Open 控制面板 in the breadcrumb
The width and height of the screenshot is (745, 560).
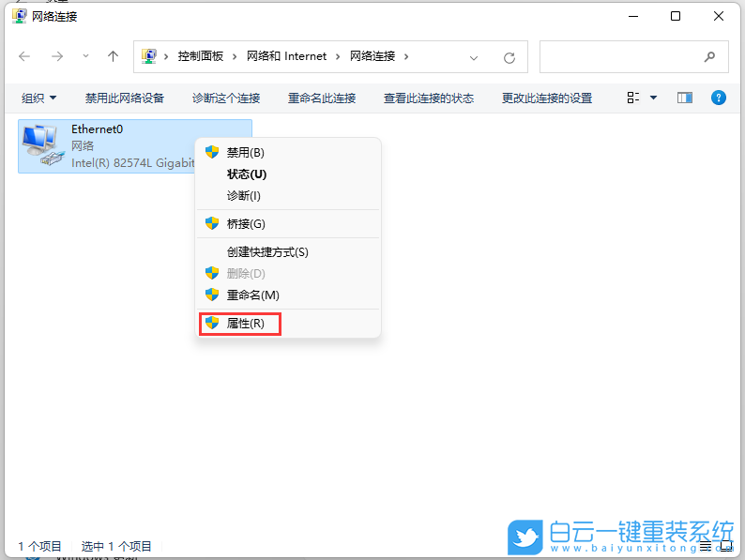(x=201, y=56)
